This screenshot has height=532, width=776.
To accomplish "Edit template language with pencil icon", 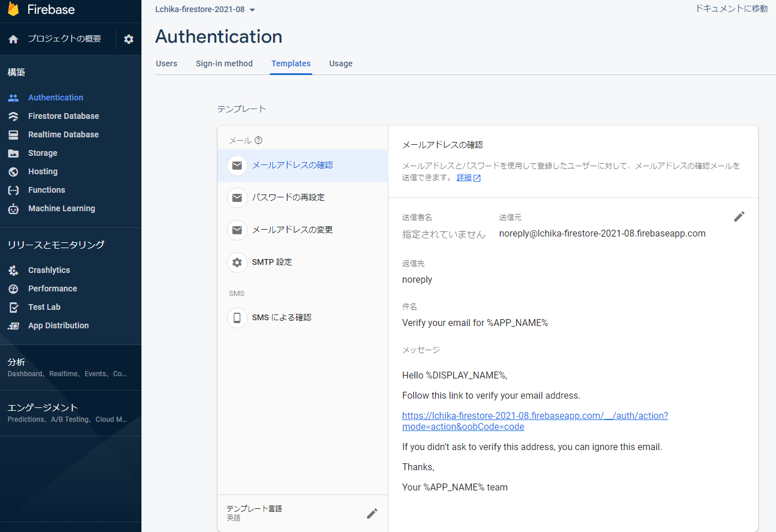I will pyautogui.click(x=372, y=514).
